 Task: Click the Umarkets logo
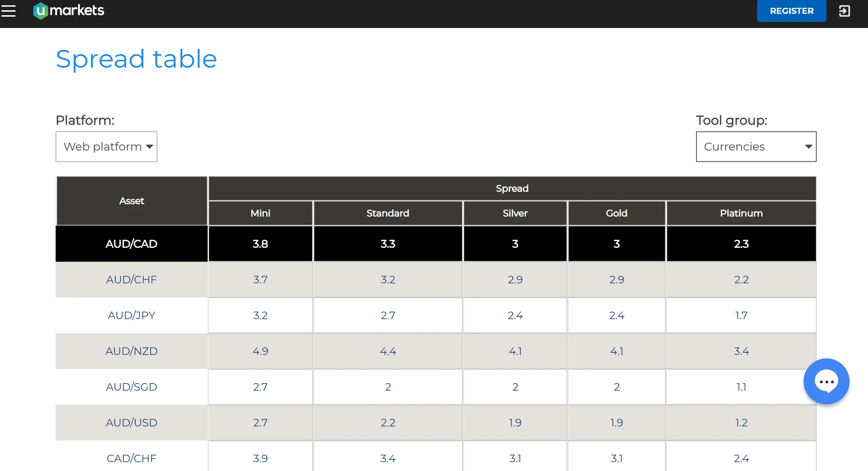(x=69, y=11)
